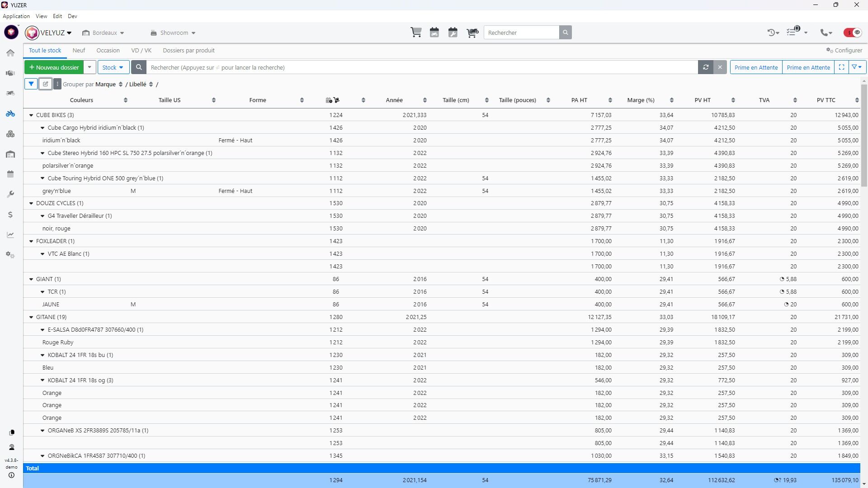Open the Bordeaux site dropdown

(104, 33)
